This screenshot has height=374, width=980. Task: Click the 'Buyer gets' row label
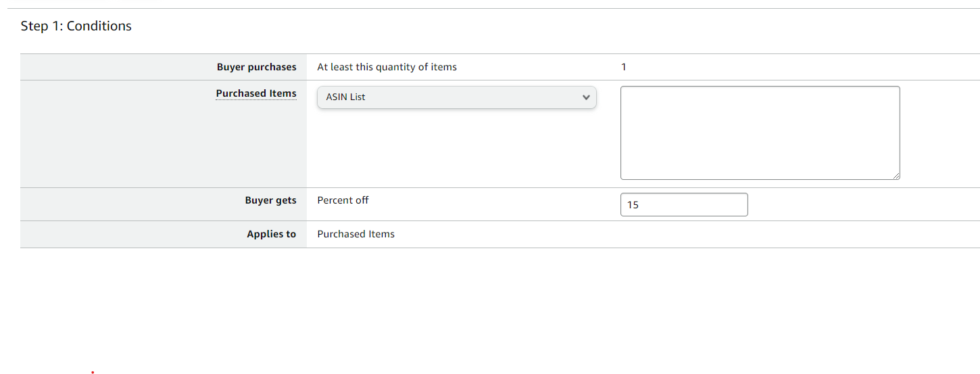pos(270,200)
